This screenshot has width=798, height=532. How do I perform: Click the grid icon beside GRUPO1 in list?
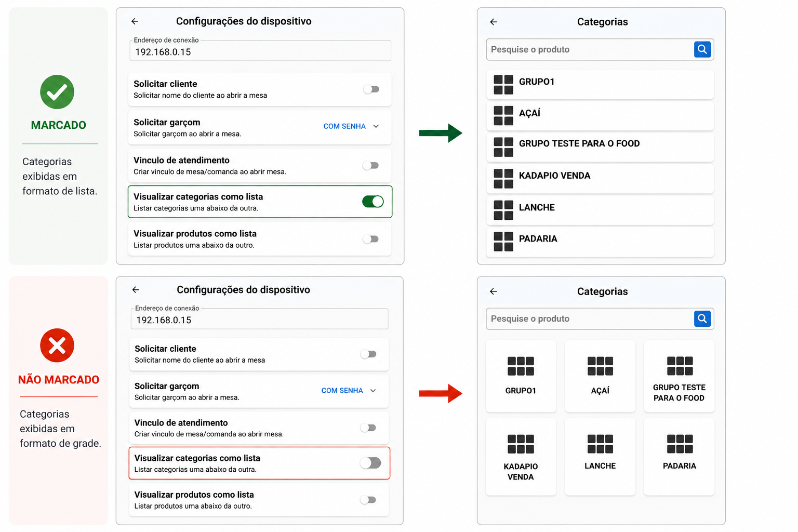pos(503,85)
